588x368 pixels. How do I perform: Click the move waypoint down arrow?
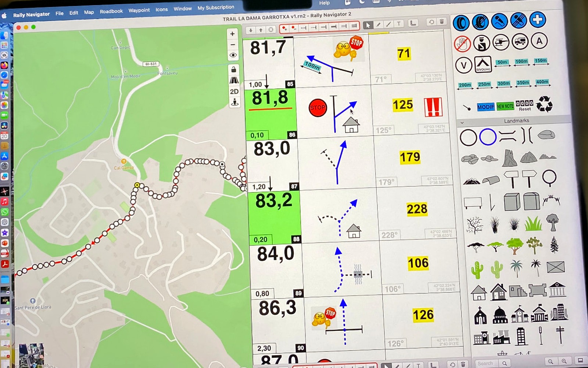pyautogui.click(x=251, y=30)
